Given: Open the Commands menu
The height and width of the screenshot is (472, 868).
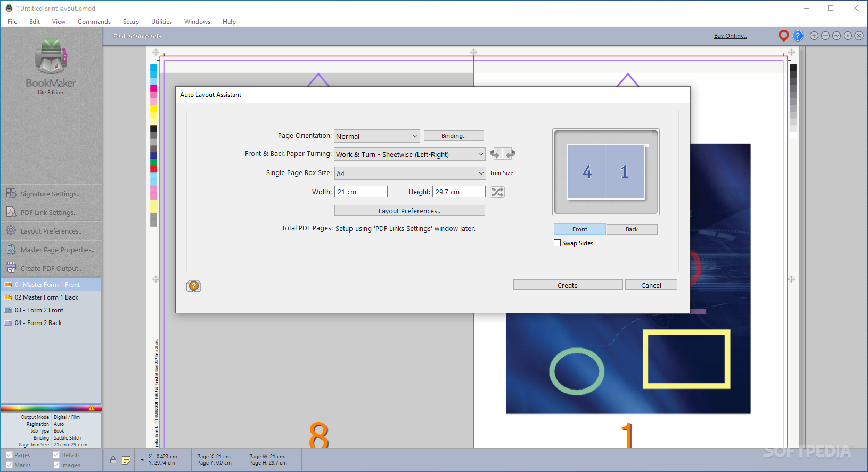Looking at the screenshot, I should [x=94, y=22].
